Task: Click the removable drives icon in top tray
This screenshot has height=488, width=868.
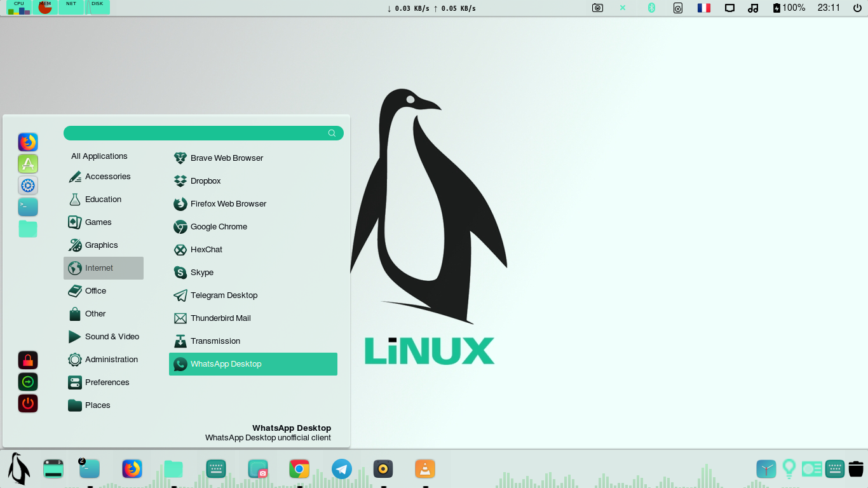Action: (x=678, y=8)
